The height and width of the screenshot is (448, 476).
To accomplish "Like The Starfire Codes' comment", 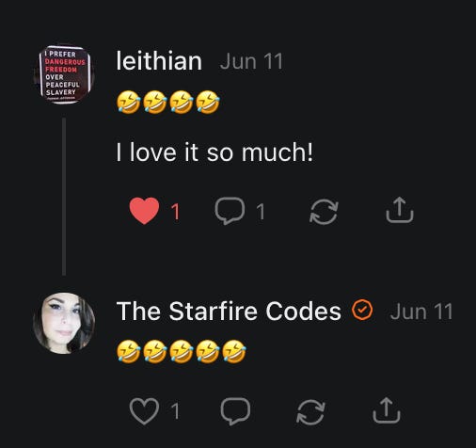I will pos(144,411).
